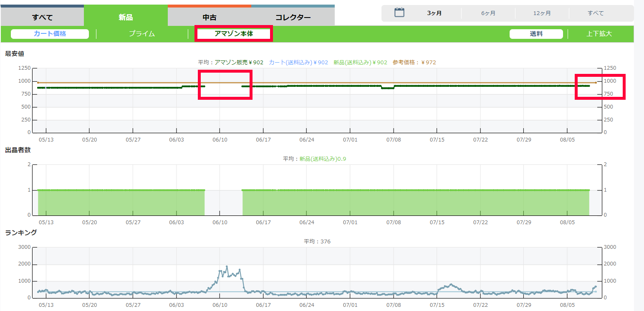Toggle the プライム price filter
Screen dimensions: 644x311
click(141, 34)
